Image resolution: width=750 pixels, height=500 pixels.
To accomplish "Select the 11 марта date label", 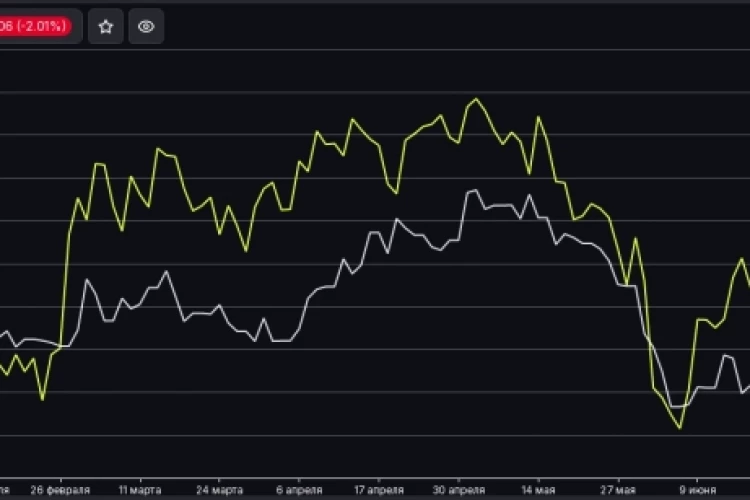I will (x=140, y=490).
